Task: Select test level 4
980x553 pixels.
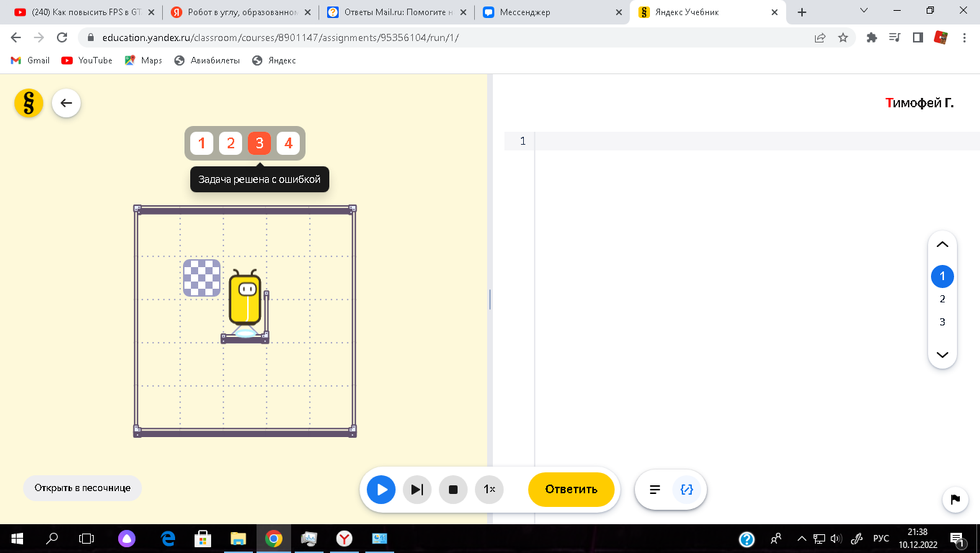Action: 288,143
